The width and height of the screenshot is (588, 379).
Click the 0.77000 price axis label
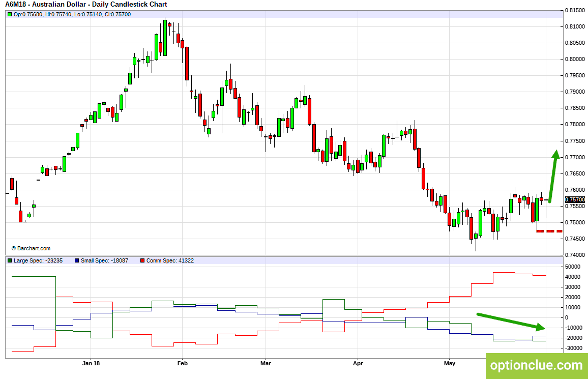click(x=574, y=157)
